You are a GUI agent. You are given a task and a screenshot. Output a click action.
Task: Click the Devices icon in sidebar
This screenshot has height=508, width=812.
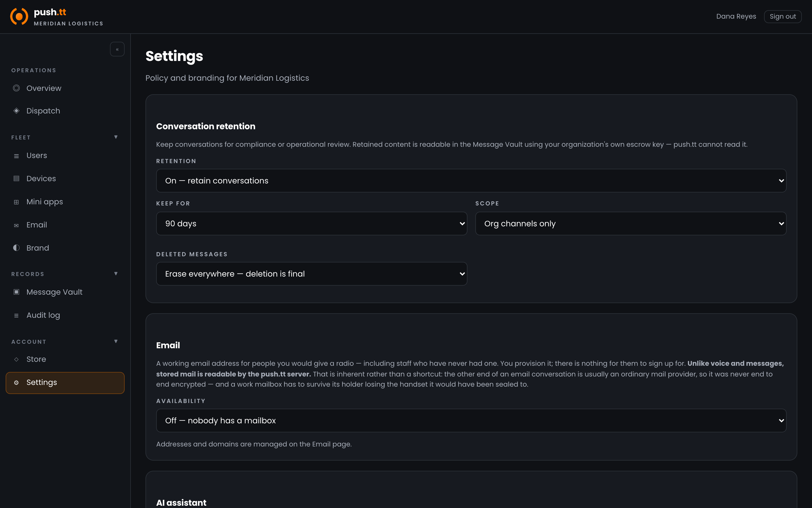16,178
